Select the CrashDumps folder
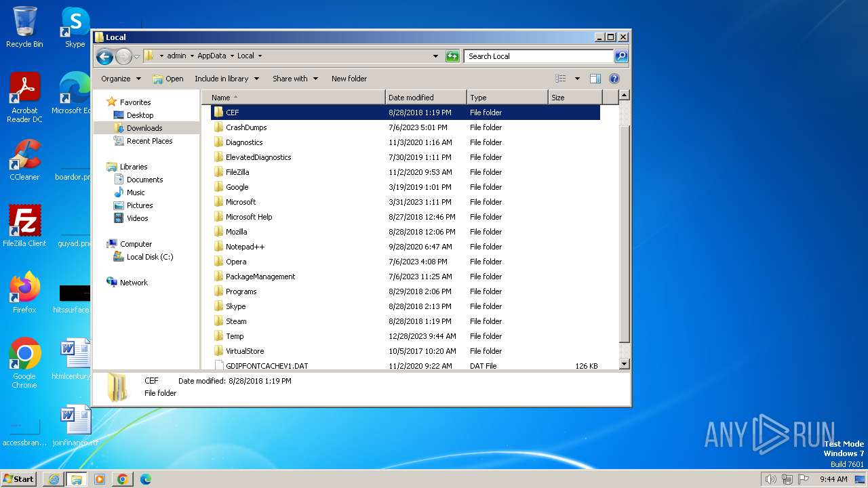The height and width of the screenshot is (488, 868). 406,127
